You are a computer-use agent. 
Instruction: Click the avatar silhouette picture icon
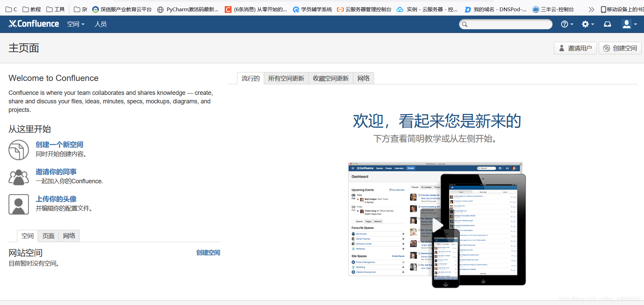(x=19, y=204)
